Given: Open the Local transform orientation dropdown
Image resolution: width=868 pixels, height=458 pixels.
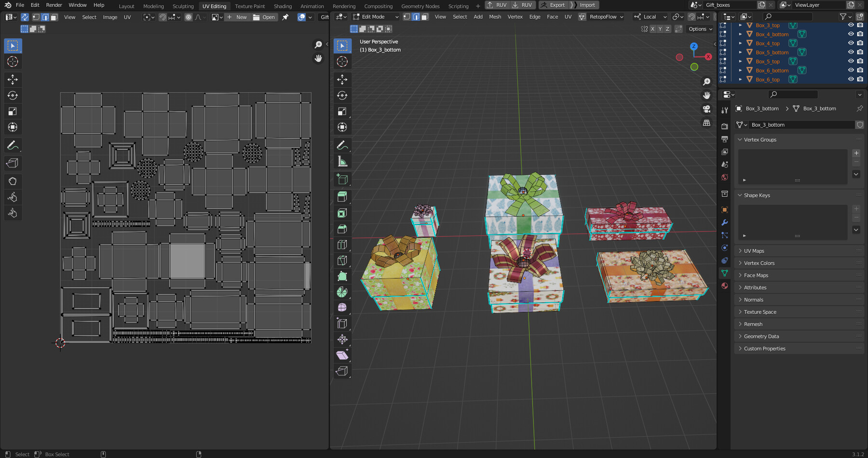Looking at the screenshot, I should point(650,16).
